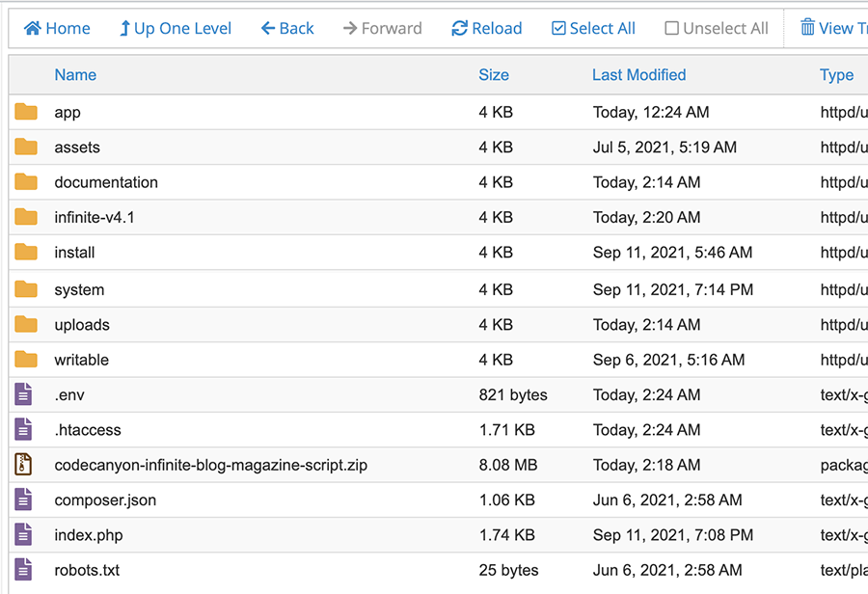This screenshot has width=868, height=594.
Task: Select the index.php file icon
Action: click(24, 535)
